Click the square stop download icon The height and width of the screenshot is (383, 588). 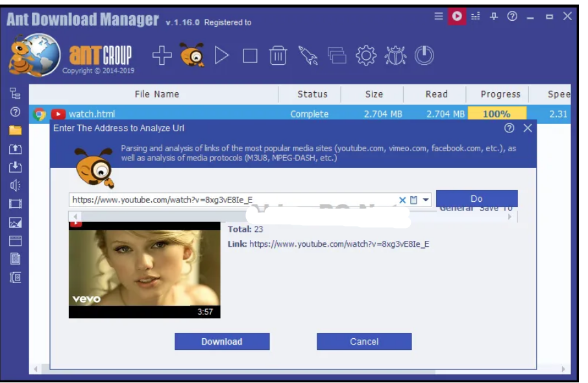point(250,56)
